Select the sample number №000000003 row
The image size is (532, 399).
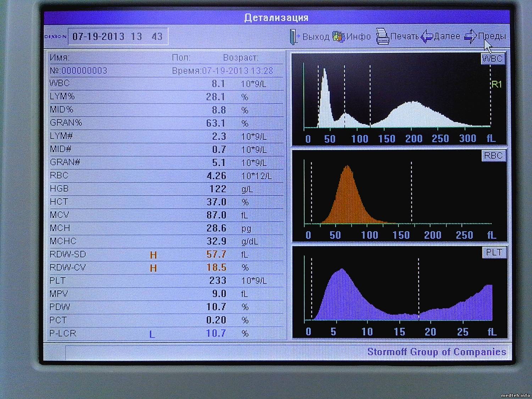pos(79,71)
